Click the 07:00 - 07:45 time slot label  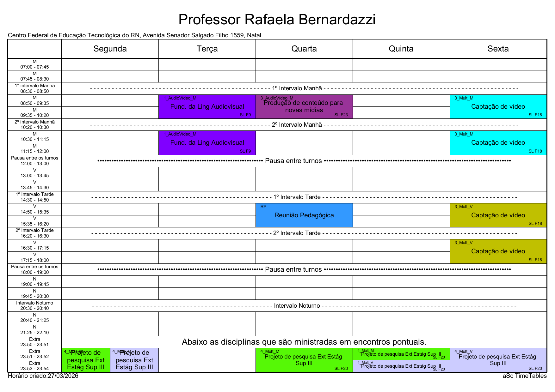tap(34, 64)
